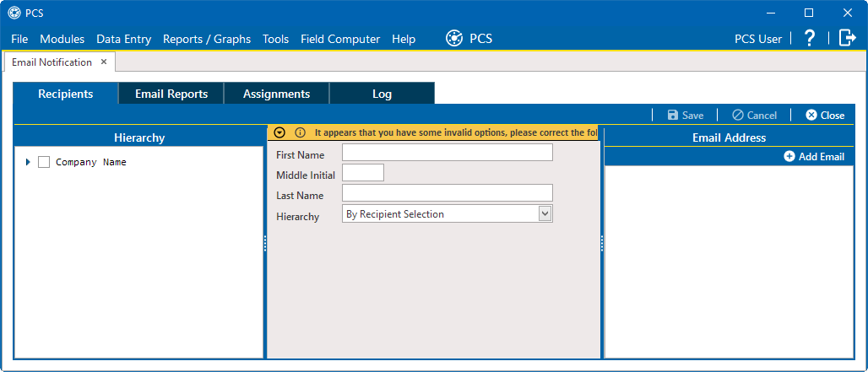Close the Email Notification panel
868x372 pixels.
[825, 115]
